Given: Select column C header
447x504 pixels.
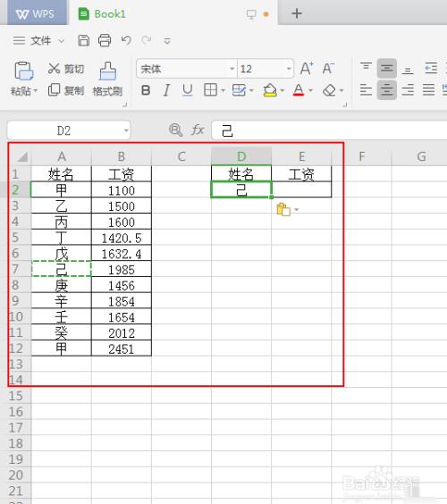Looking at the screenshot, I should tap(181, 156).
